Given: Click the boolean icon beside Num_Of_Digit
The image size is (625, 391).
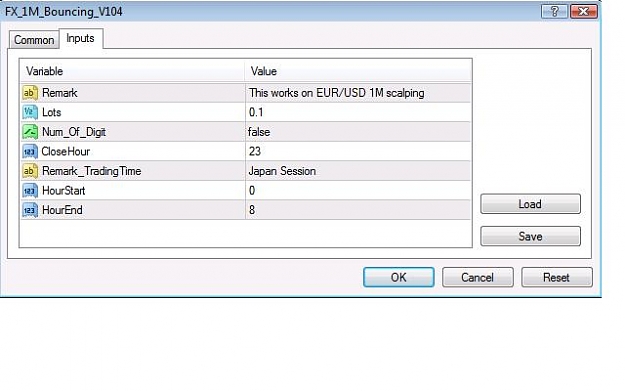Looking at the screenshot, I should click(30, 132).
